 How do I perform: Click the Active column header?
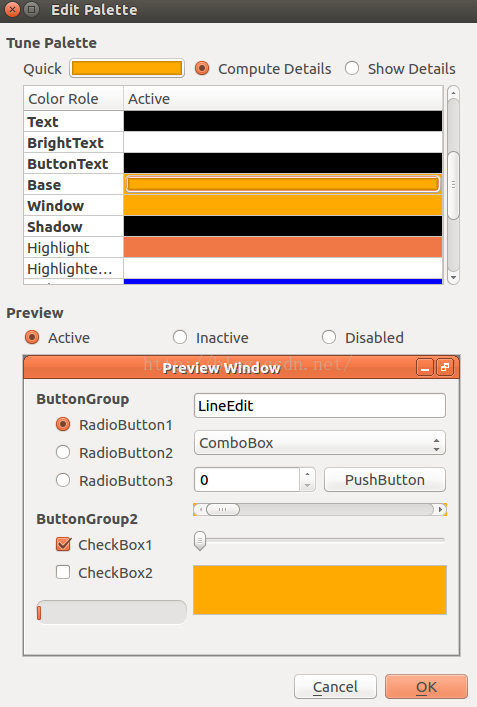pos(283,99)
